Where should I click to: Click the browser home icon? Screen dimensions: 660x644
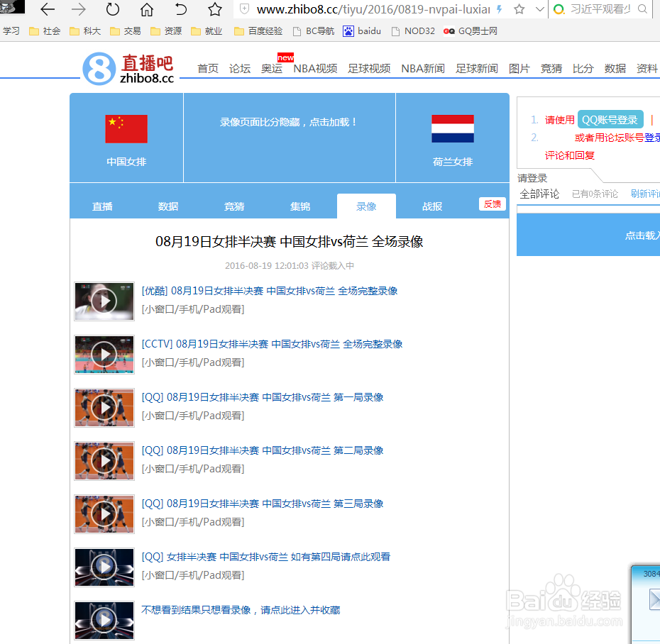coord(146,11)
